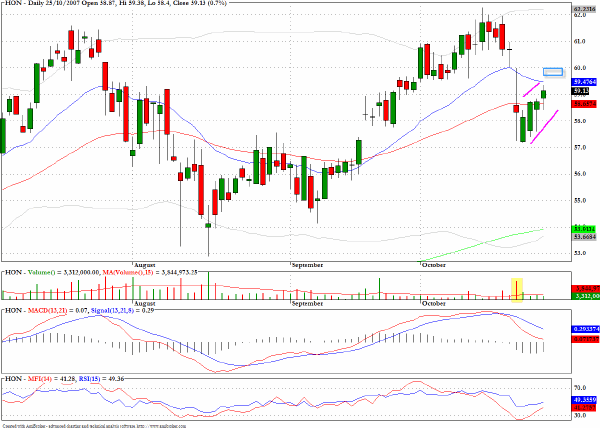Select October label under the volume pane
Screen dimensions: 600x428
[434, 304]
